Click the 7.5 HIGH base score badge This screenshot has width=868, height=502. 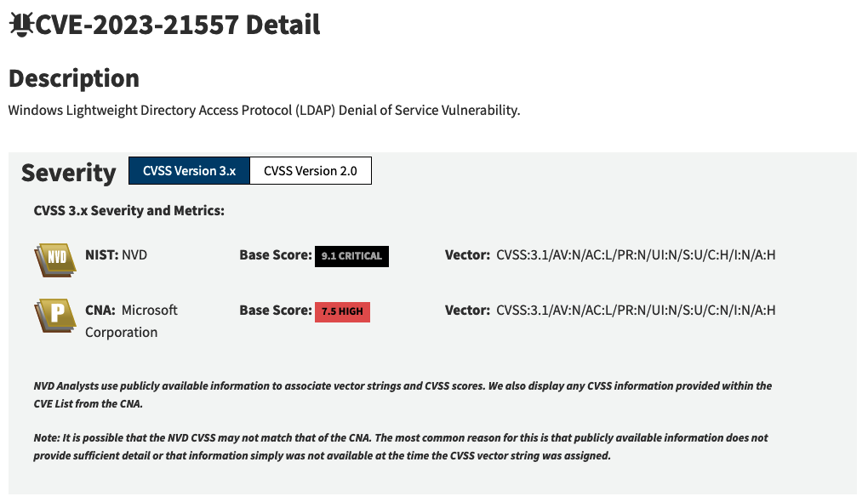342,311
